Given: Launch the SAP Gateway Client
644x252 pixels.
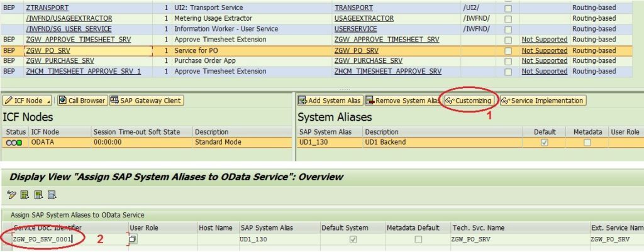Looking at the screenshot, I should pyautogui.click(x=147, y=101).
